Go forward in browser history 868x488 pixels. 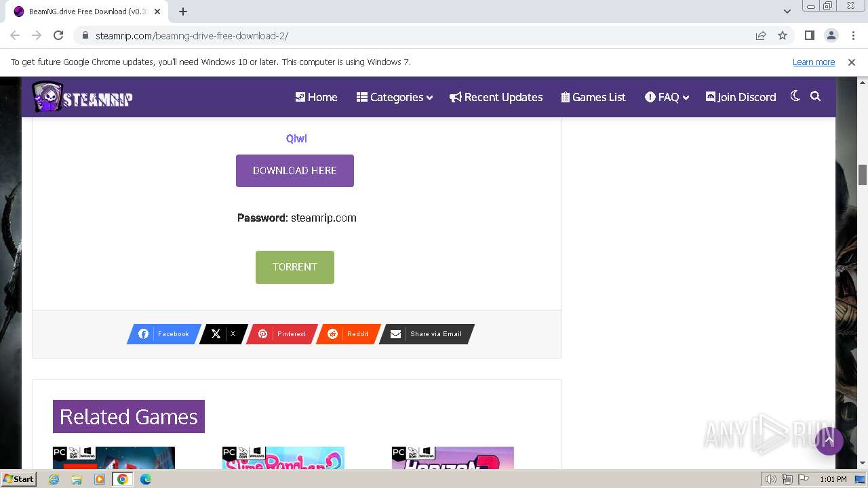(37, 35)
